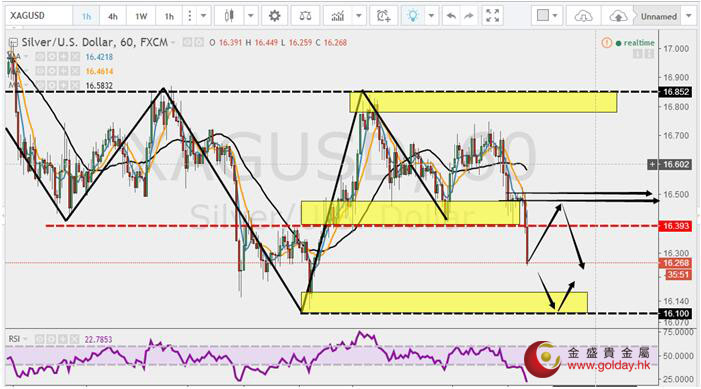Create an alert with the alarm clock icon

[x=384, y=17]
